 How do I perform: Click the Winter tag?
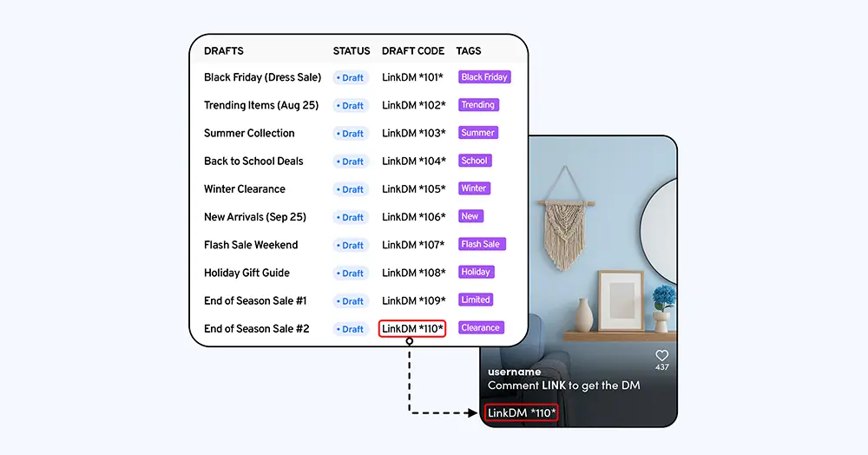[474, 188]
